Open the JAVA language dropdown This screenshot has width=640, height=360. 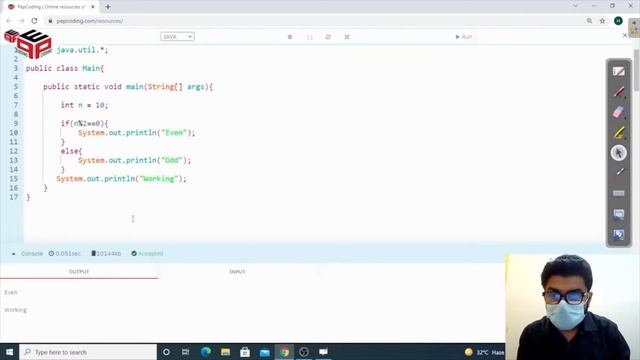click(178, 37)
